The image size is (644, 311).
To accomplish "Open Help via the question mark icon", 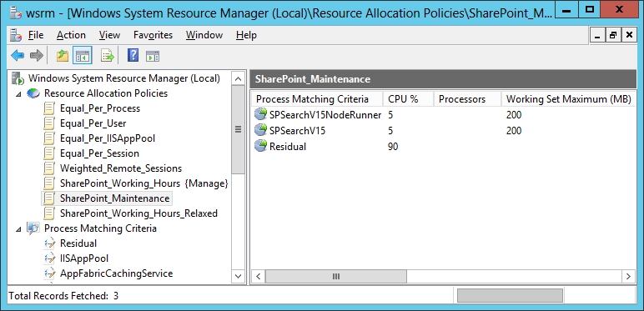I will 133,55.
